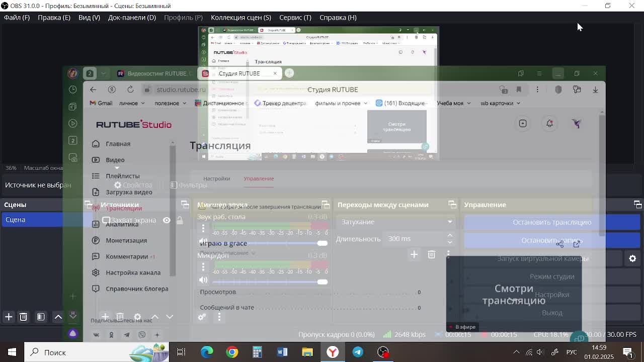Undock the Управление panel with its float icon
The width and height of the screenshot is (644, 362).
(x=637, y=205)
